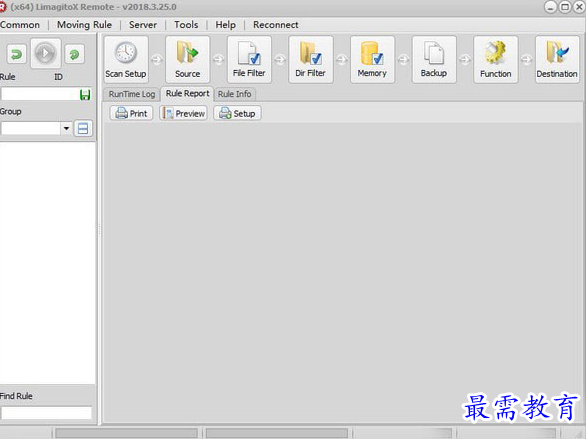
Task: Open the Server menu
Action: pyautogui.click(x=143, y=25)
